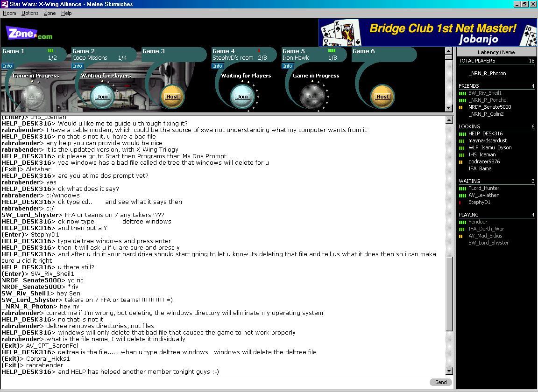Image resolution: width=538 pixels, height=392 pixels.
Task: Click the title bar application icon
Action: click(x=4, y=4)
